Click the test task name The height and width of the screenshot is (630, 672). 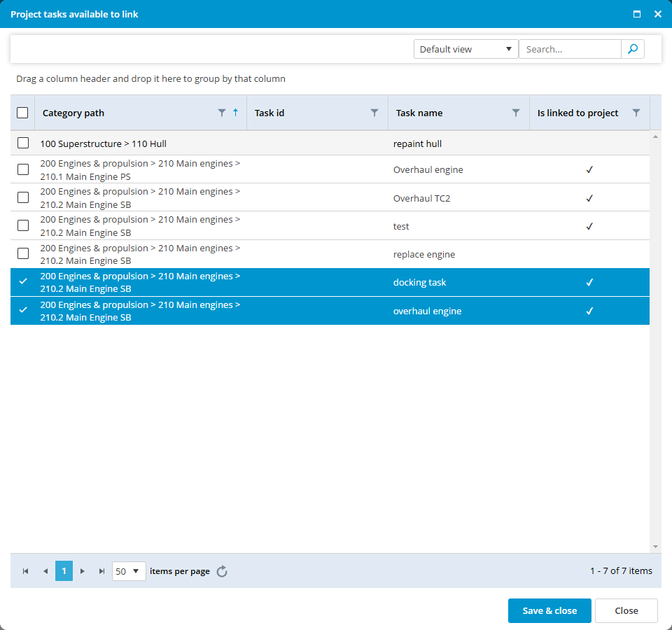(401, 226)
